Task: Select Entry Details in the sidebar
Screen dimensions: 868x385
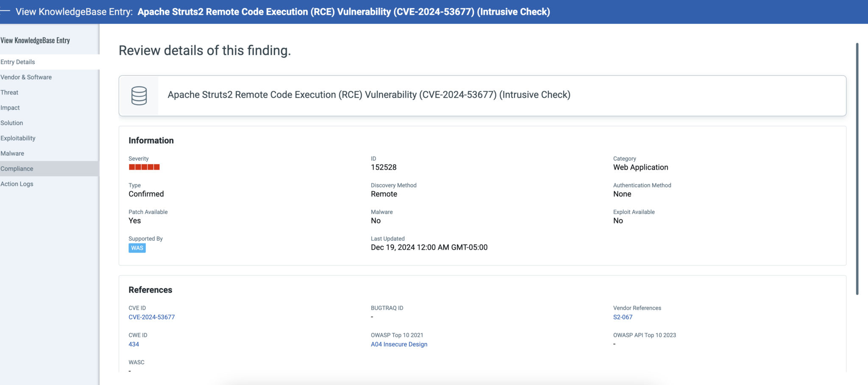Action: point(18,62)
